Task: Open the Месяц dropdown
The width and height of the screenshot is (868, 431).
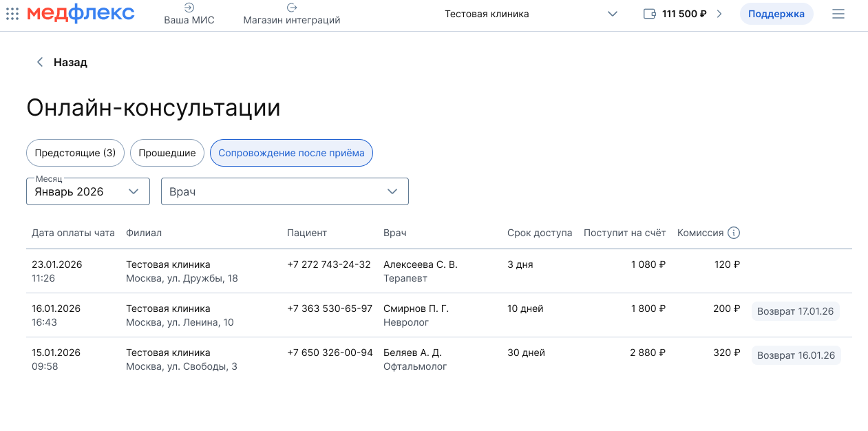Action: click(88, 191)
